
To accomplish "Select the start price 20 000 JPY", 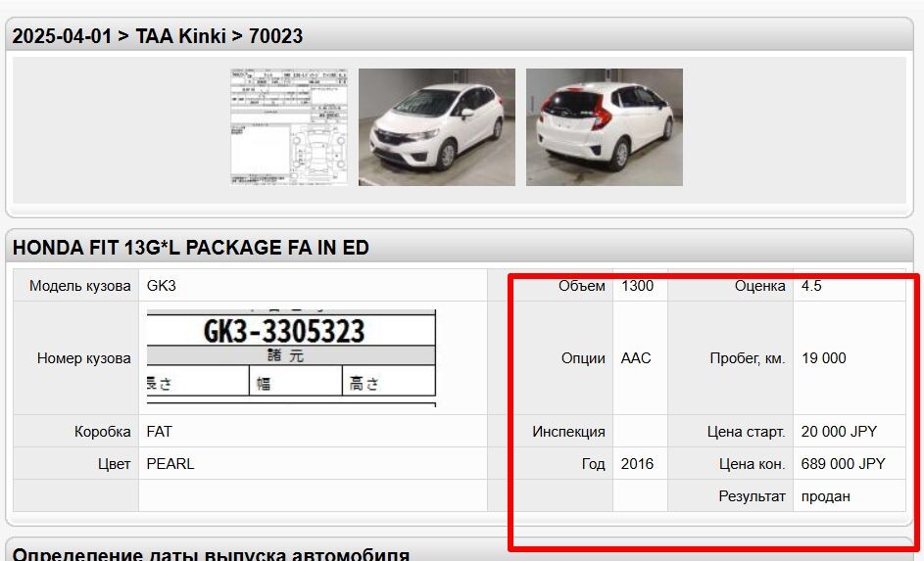I will (839, 432).
